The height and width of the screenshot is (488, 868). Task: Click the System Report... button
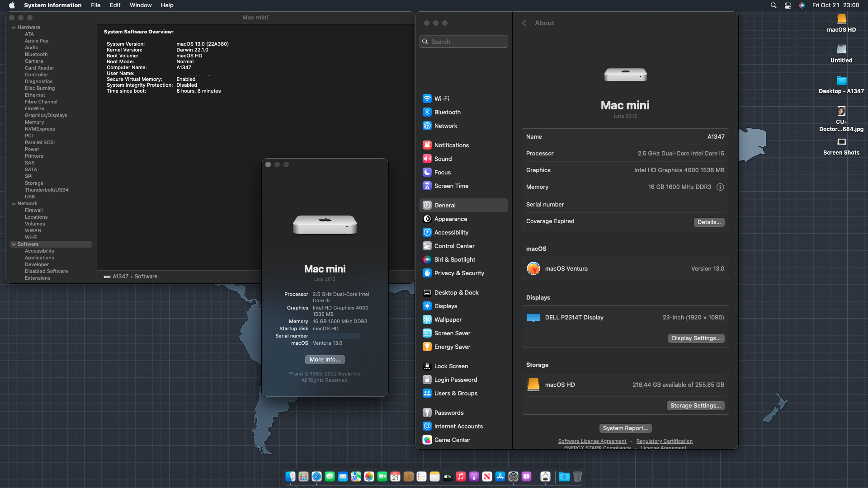click(625, 428)
